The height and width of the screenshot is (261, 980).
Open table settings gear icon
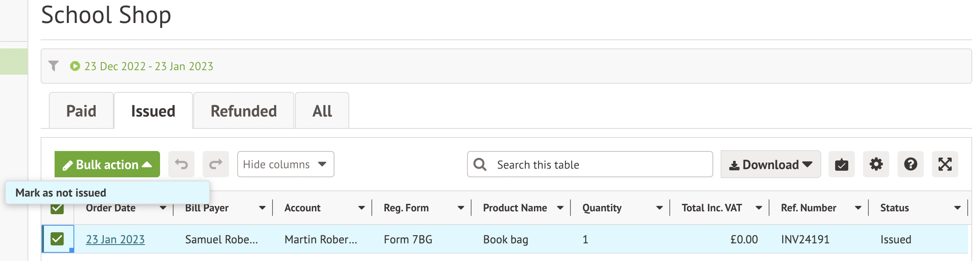[876, 164]
